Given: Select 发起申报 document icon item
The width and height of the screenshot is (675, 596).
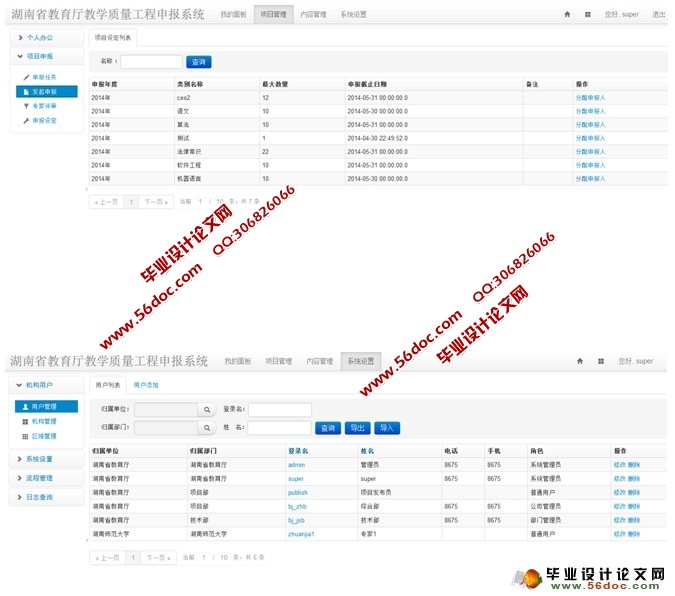Looking at the screenshot, I should (46, 92).
